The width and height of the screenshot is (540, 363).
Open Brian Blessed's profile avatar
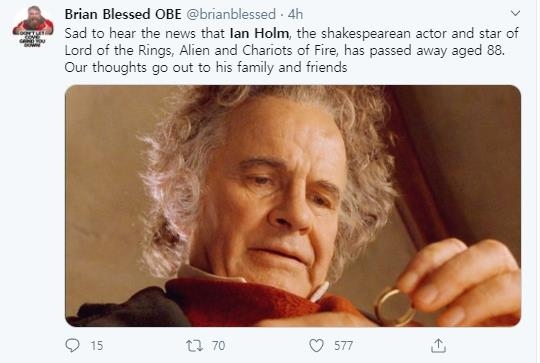click(x=33, y=27)
